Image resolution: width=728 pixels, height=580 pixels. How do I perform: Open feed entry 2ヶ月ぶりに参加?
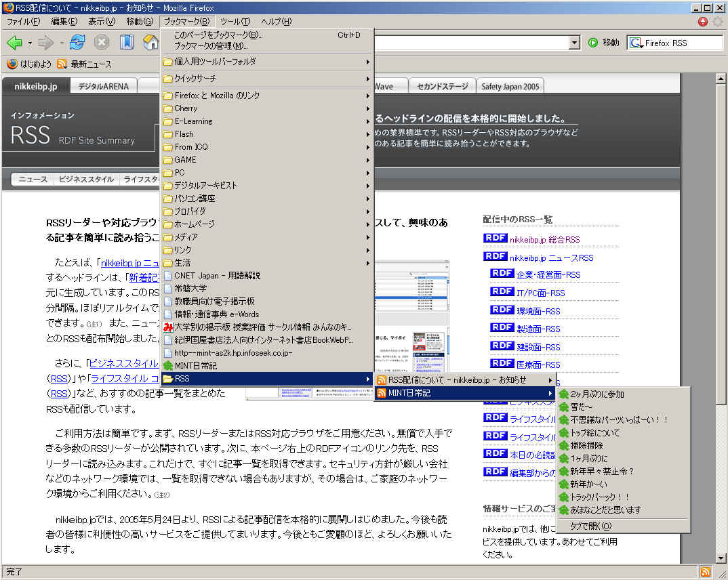point(623,394)
